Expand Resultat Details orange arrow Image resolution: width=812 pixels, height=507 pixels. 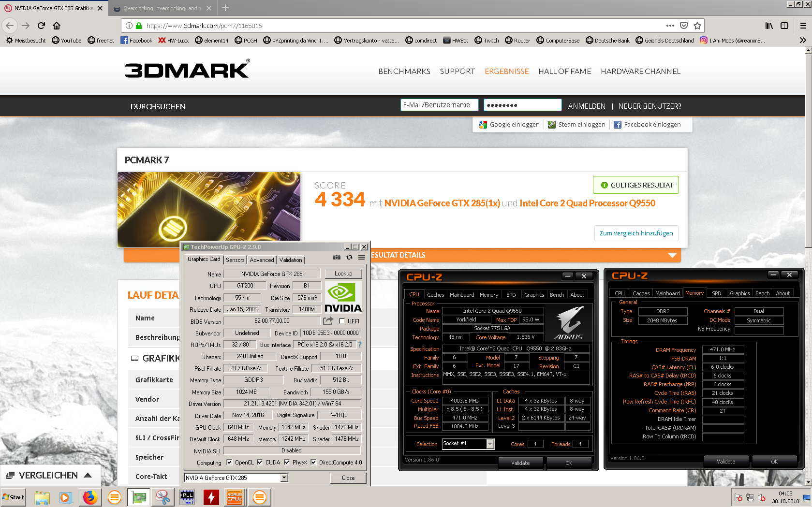click(x=672, y=255)
